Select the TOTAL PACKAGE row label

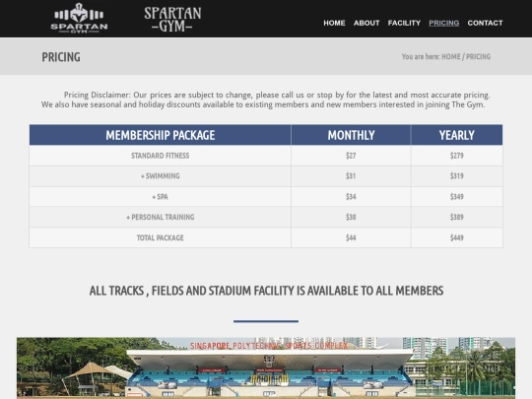tap(161, 237)
